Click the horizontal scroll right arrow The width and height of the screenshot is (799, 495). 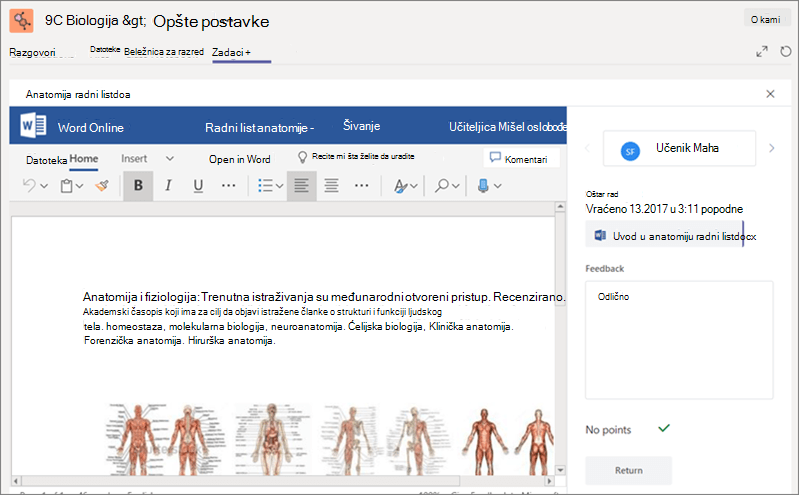pos(549,481)
